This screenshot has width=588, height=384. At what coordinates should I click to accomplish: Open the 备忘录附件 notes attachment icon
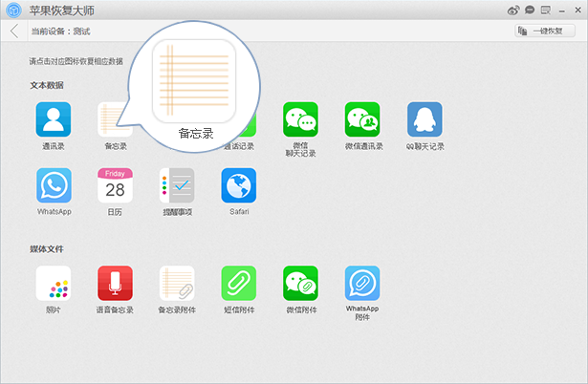(177, 283)
